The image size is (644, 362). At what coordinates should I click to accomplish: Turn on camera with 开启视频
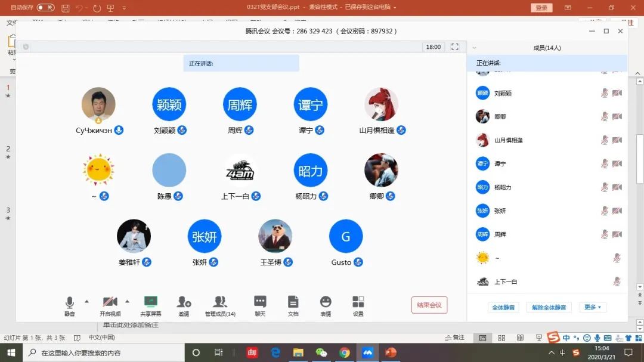tap(110, 302)
